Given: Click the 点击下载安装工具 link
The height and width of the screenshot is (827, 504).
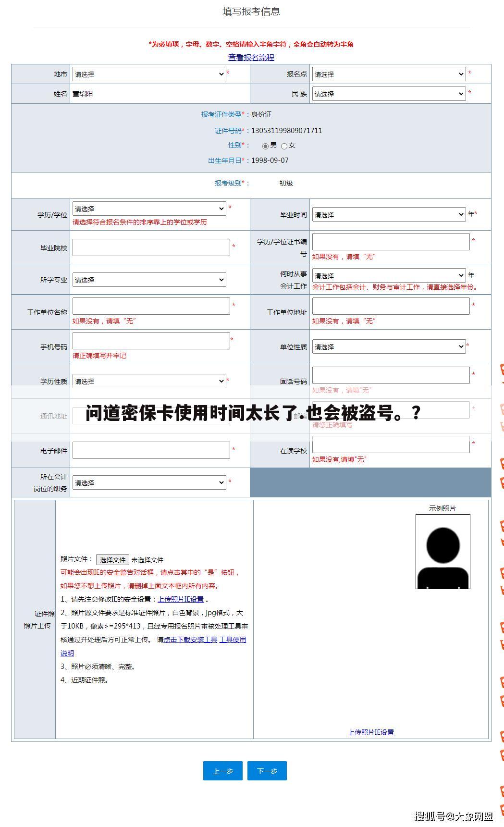Looking at the screenshot, I should coord(191,640).
